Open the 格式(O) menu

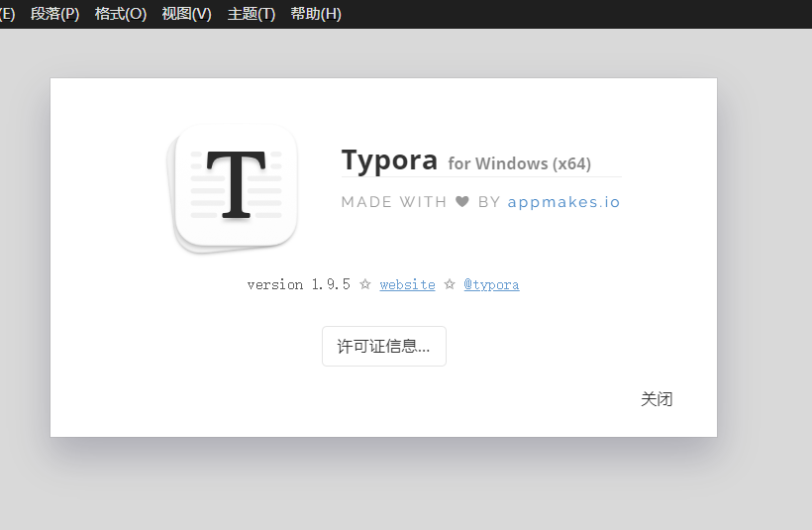[121, 14]
